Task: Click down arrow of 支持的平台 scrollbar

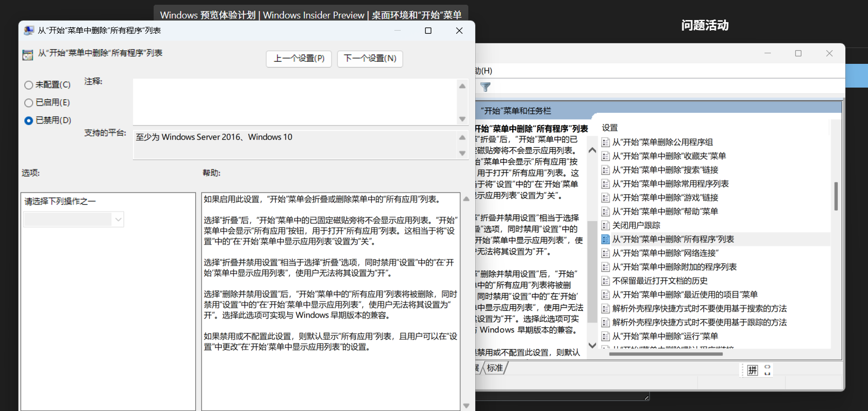Action: coord(463,153)
